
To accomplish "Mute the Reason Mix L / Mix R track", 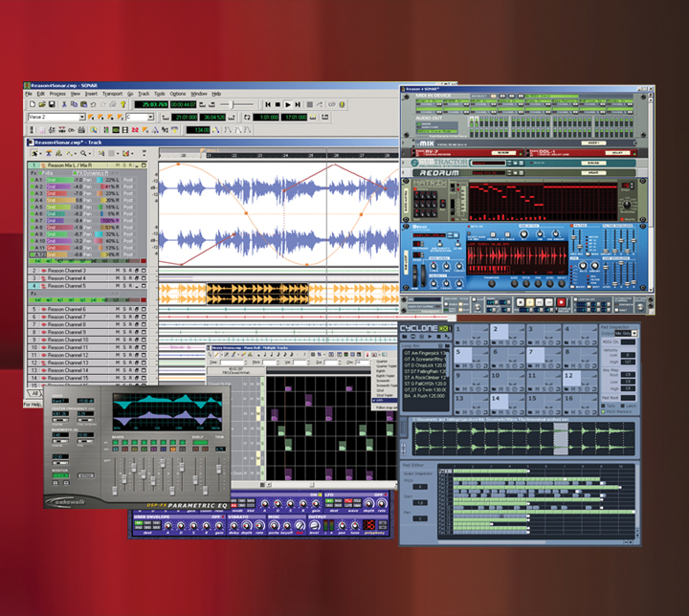I will pos(118,165).
